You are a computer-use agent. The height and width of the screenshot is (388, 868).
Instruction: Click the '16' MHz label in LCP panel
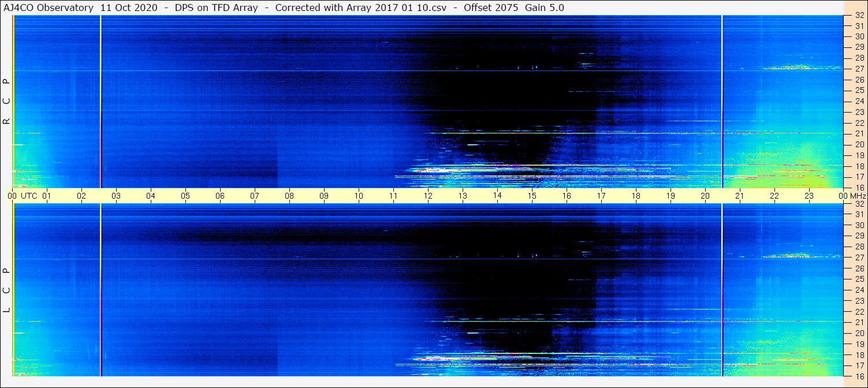pos(859,376)
